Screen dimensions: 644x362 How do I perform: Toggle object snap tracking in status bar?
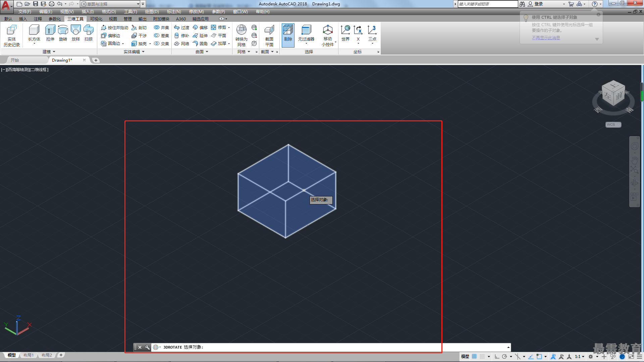531,357
